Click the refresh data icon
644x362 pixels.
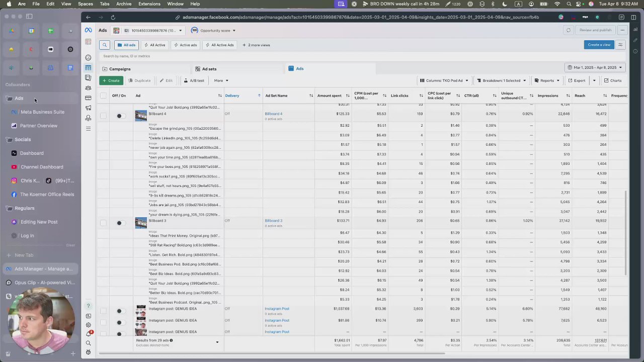[x=569, y=30]
